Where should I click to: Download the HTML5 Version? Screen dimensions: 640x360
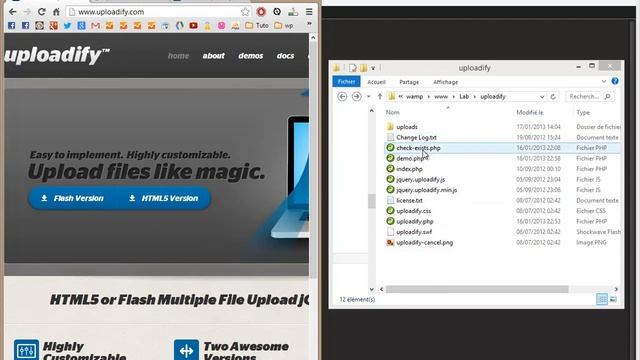(164, 198)
